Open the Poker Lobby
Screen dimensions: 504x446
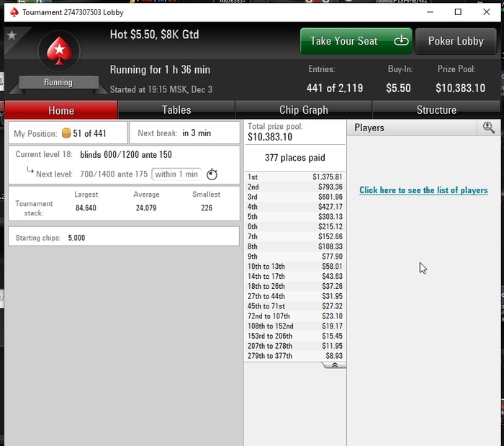pyautogui.click(x=456, y=41)
